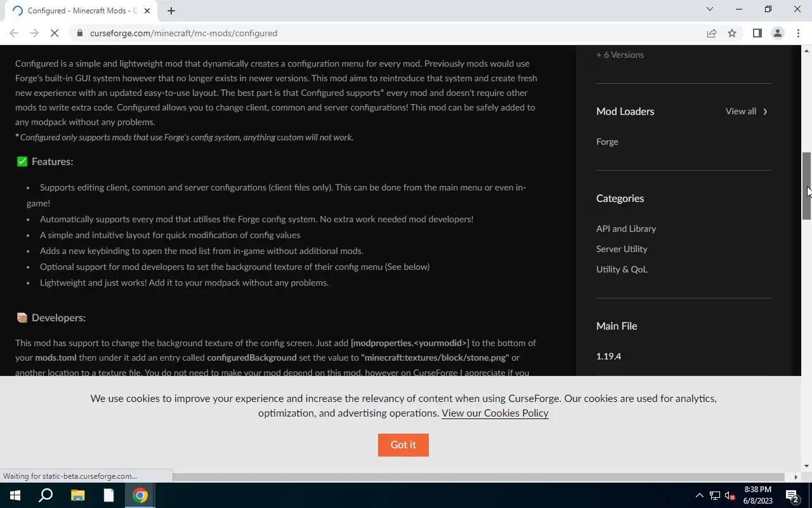This screenshot has width=812, height=508.
Task: Open network status tray icon
Action: coord(715,495)
